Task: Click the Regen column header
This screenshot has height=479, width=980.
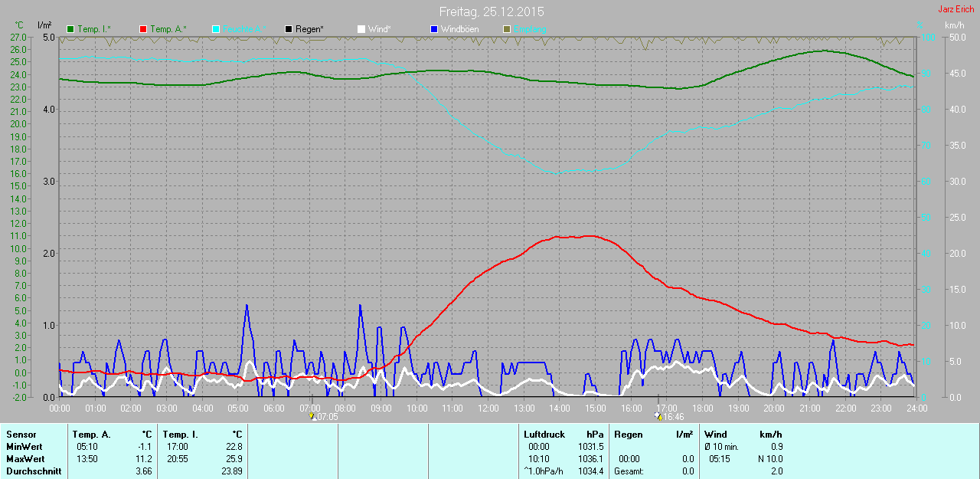Action: pos(629,435)
